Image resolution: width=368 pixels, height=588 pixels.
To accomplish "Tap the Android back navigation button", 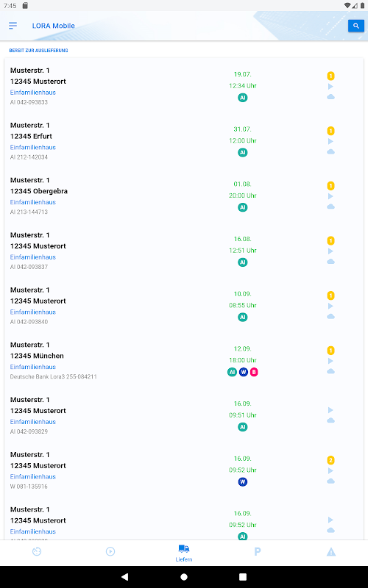I will point(125,577).
